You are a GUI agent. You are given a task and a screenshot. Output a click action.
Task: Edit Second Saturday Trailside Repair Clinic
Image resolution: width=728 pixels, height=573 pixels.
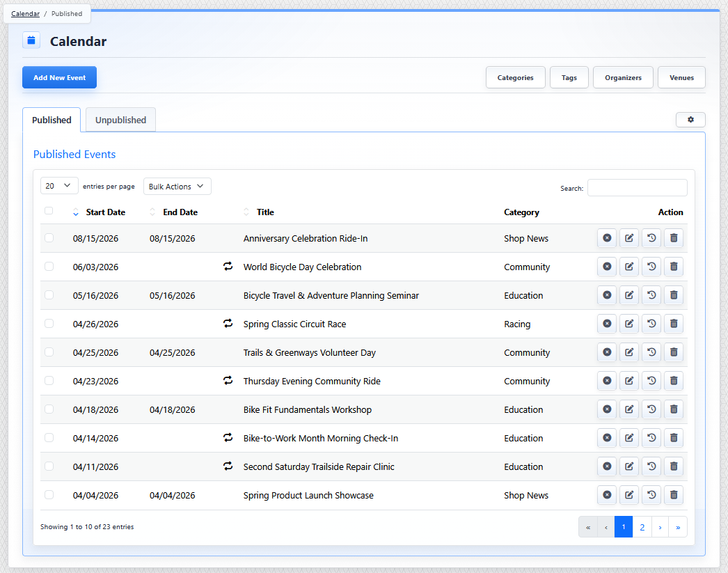pos(629,466)
